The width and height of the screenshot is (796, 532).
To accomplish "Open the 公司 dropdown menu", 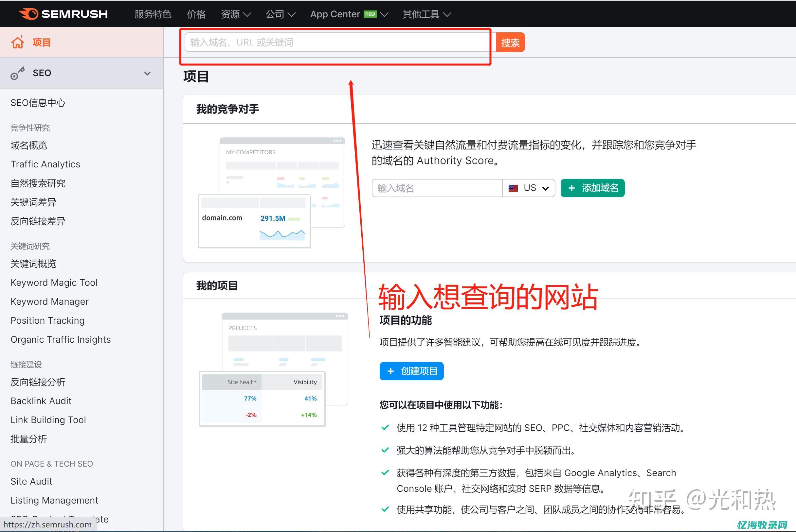I will 280,14.
